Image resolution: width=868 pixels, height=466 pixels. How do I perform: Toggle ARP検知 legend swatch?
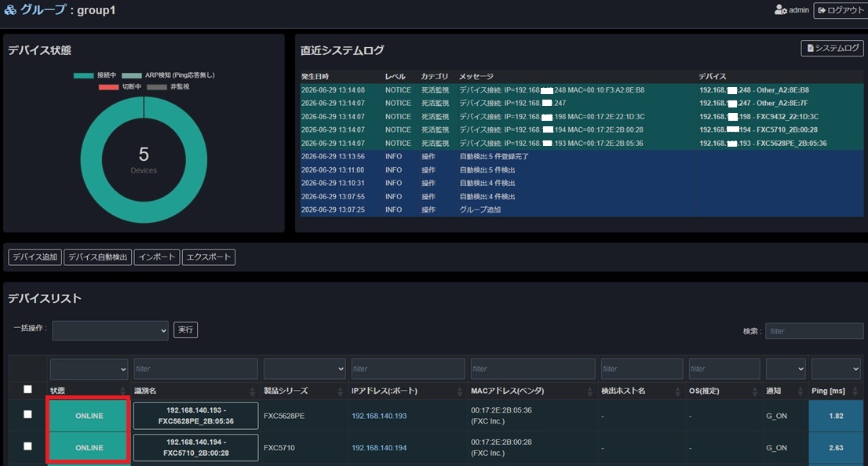(132, 75)
